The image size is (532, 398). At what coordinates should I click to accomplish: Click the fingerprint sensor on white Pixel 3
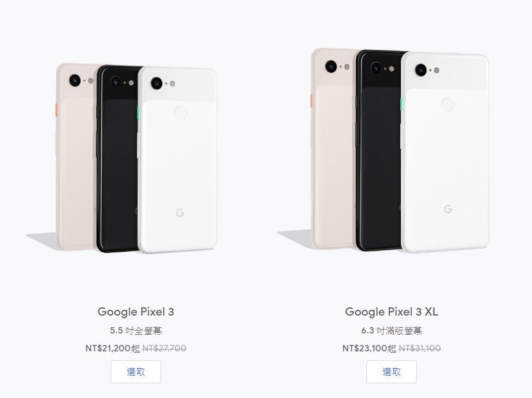180,112
